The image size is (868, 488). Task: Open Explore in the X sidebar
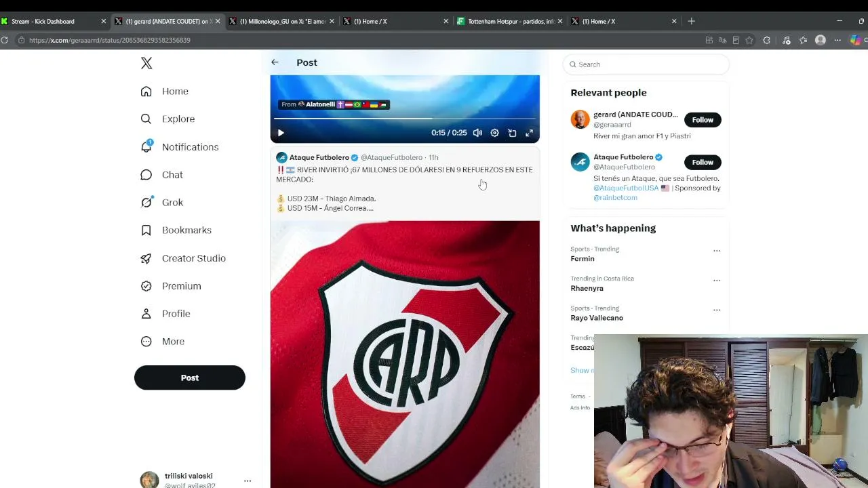(x=167, y=119)
